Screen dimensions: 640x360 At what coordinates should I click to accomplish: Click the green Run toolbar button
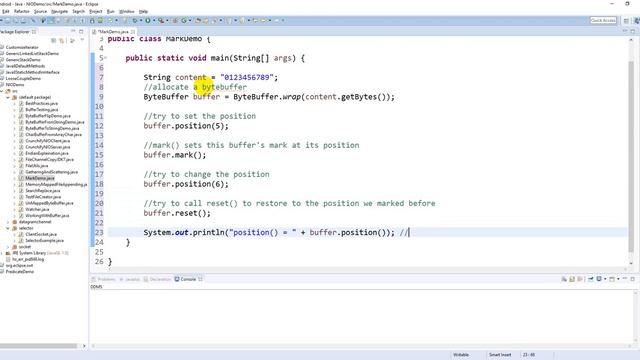coord(148,20)
